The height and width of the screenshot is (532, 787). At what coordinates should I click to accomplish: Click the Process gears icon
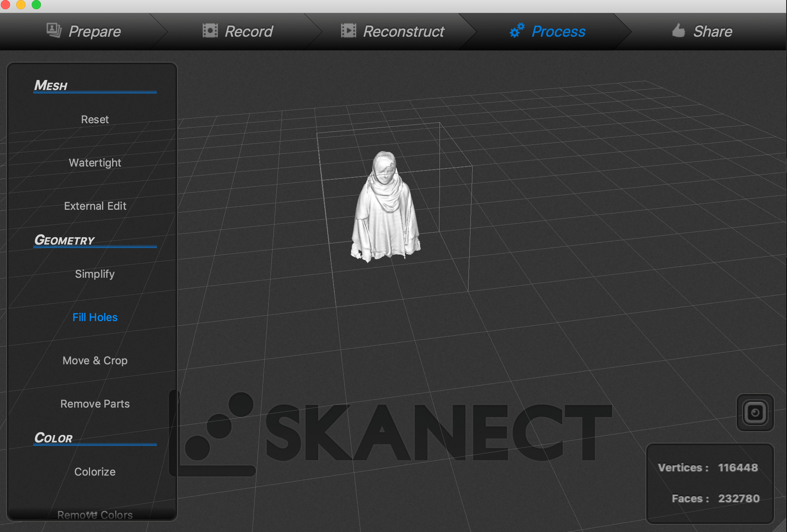click(517, 31)
